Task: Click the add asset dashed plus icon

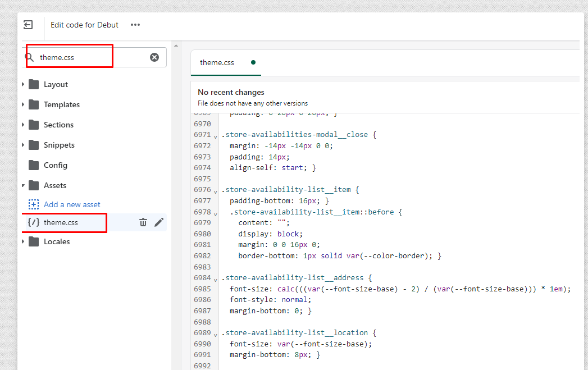Action: [x=34, y=204]
